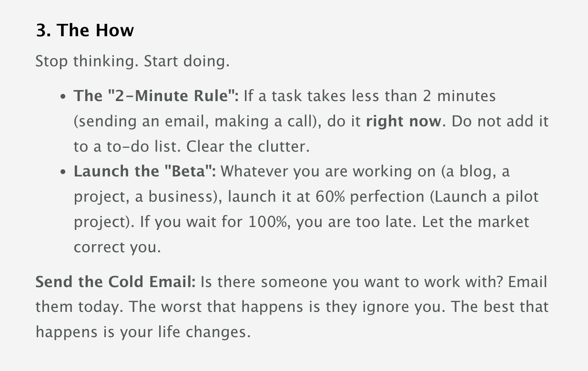Click the bold "right now" text
The height and width of the screenshot is (371, 588).
(x=403, y=121)
